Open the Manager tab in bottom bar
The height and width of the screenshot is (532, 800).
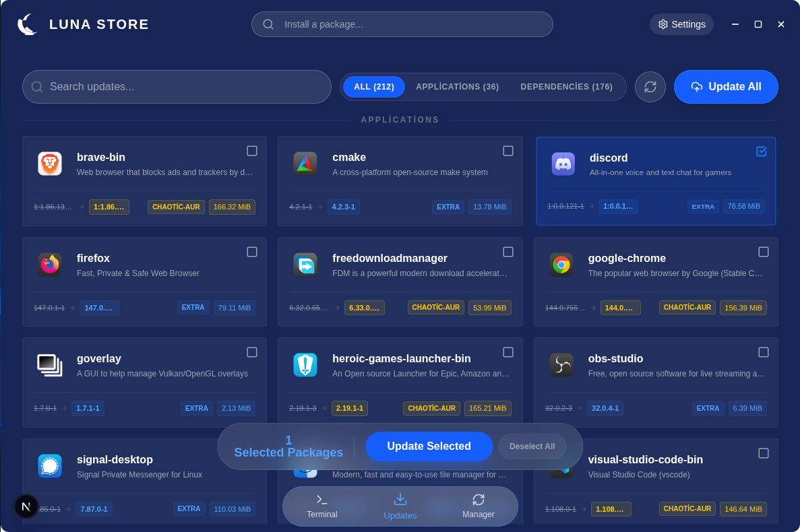[x=478, y=506]
